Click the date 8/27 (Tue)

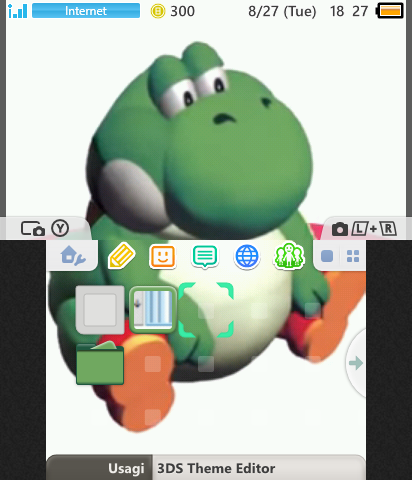[282, 11]
